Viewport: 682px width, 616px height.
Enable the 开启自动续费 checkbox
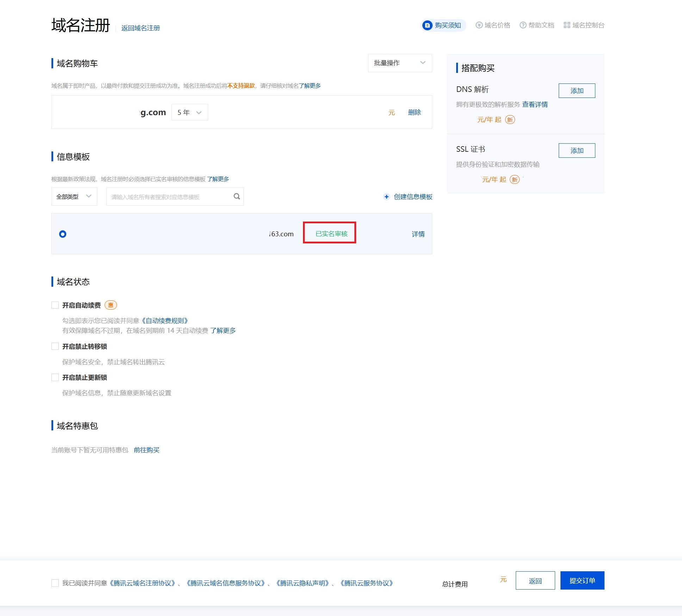55,305
